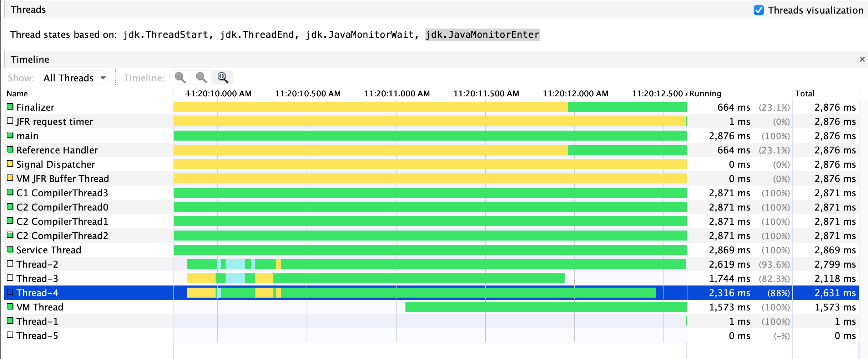Viewport: 868px width, 359px height.
Task: Toggle visibility of Thread-5
Action: coord(10,335)
